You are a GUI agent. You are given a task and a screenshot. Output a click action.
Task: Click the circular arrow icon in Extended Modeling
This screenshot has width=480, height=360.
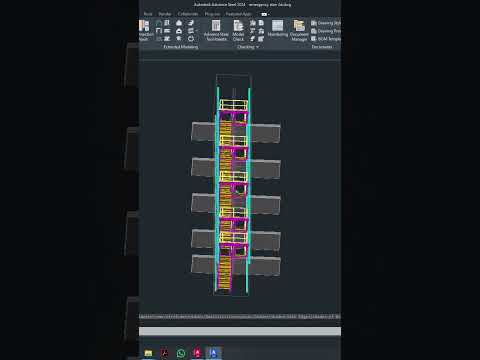[x=191, y=39]
